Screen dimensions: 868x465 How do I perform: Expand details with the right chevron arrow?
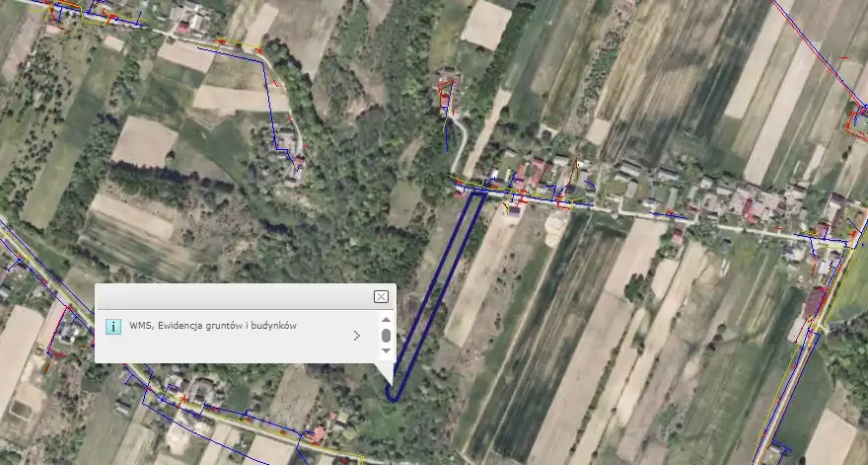(356, 336)
